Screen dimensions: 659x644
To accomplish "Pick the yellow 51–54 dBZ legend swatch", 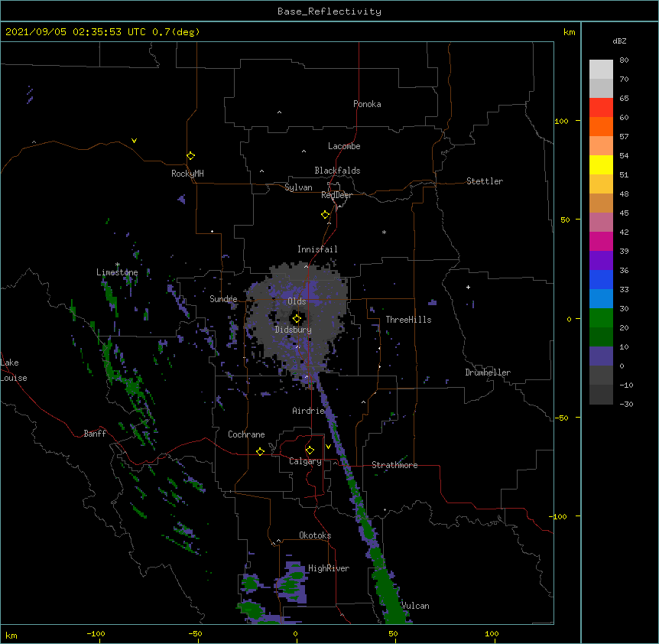I will pos(601,164).
